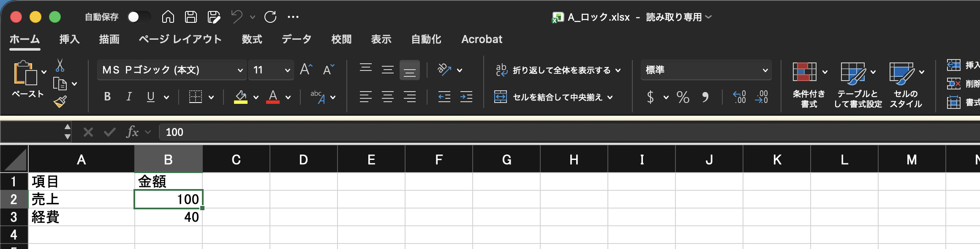Screen dimensions: 980x249
Task: Toggle the 自動保存 autosave switch
Action: click(x=139, y=17)
